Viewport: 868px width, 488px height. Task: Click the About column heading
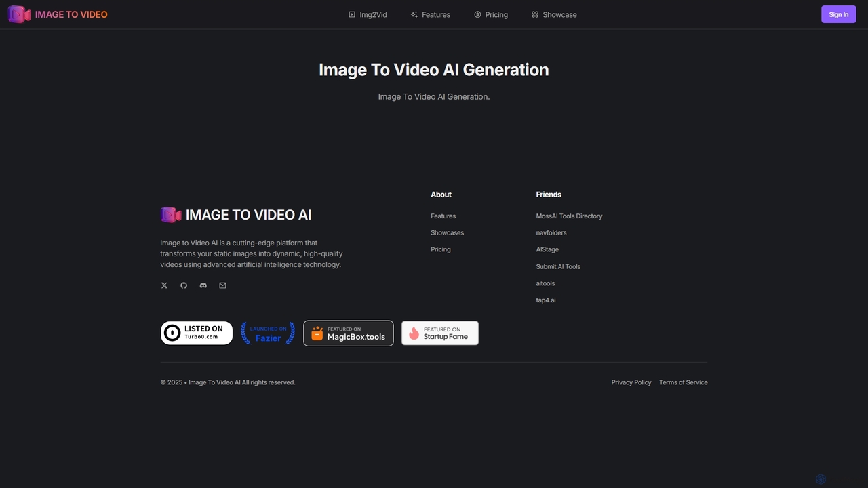coord(441,195)
